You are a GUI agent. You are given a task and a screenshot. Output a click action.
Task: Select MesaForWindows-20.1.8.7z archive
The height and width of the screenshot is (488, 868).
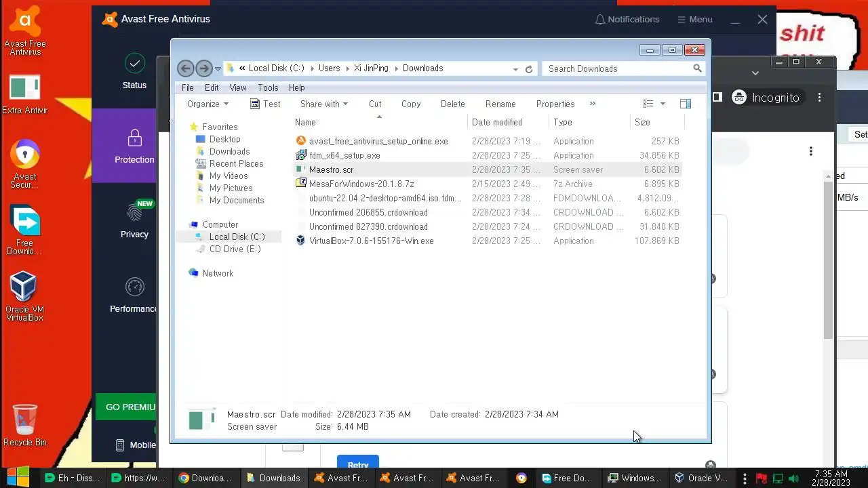(487, 184)
